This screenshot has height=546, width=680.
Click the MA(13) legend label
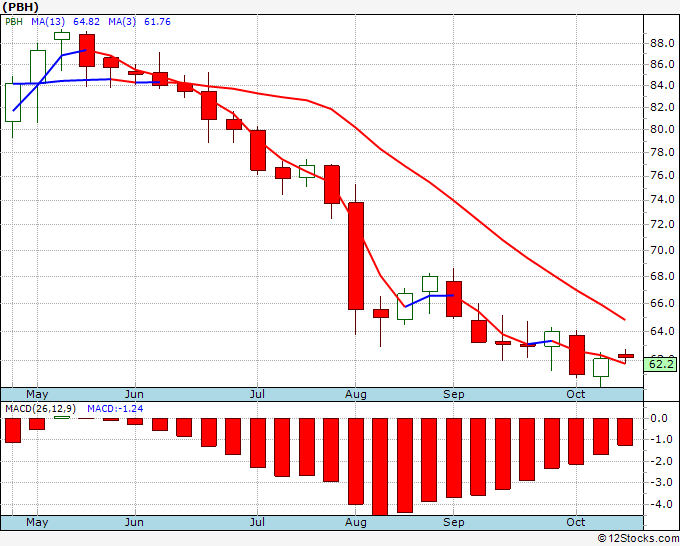click(48, 22)
